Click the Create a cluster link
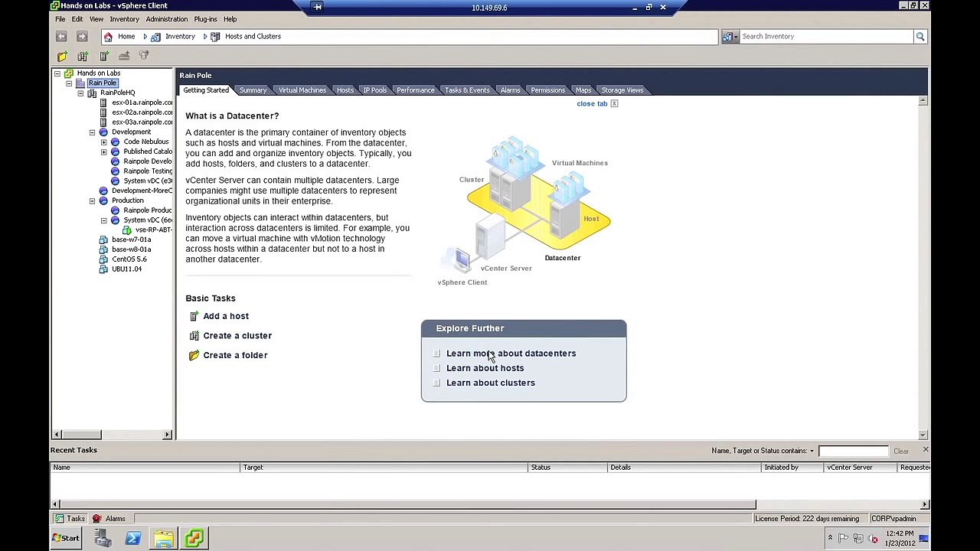980x551 pixels. tap(237, 335)
